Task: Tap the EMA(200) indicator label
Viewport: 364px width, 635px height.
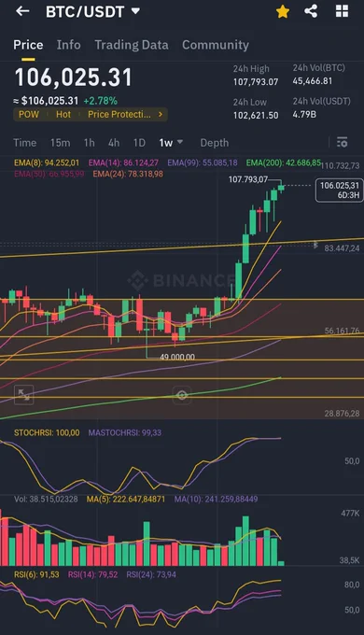Action: [284, 163]
